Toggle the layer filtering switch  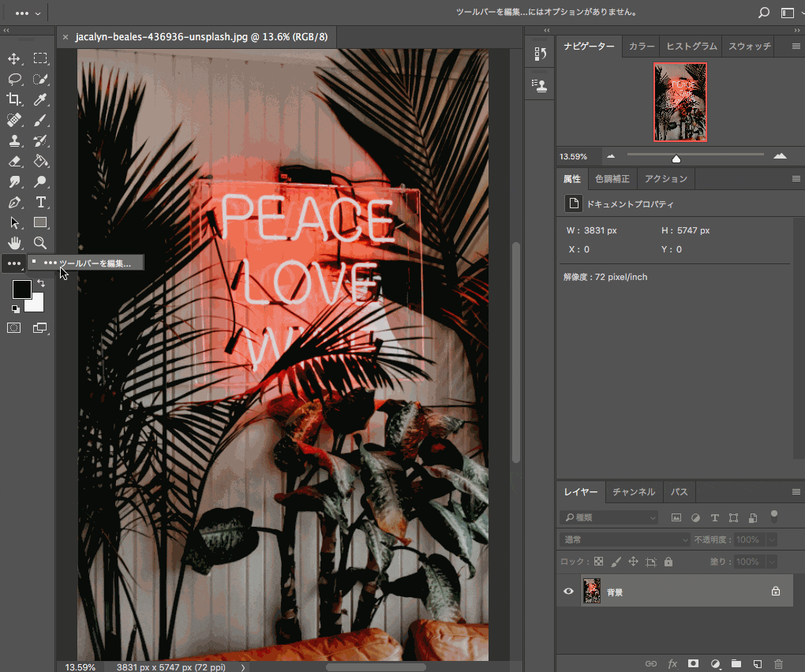click(x=774, y=517)
